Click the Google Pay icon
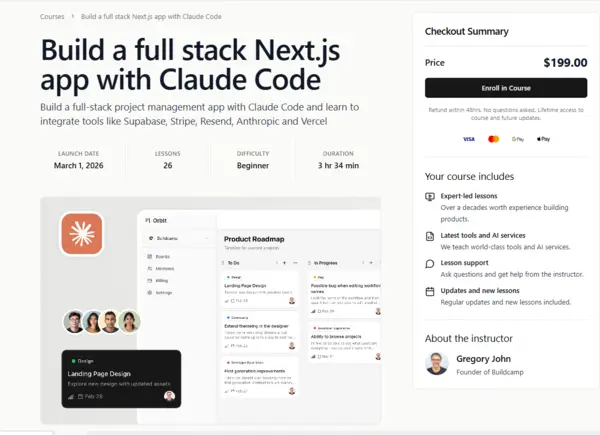The image size is (600, 435). pos(518,139)
